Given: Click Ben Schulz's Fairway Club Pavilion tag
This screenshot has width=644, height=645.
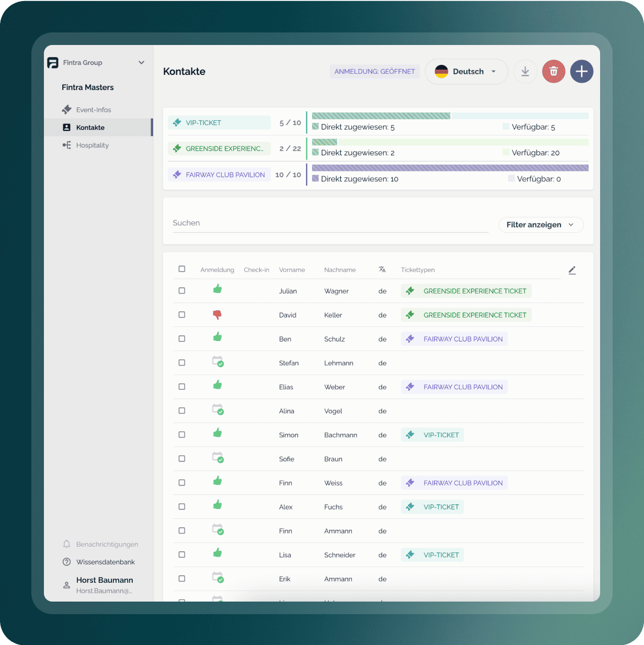Looking at the screenshot, I should [454, 339].
